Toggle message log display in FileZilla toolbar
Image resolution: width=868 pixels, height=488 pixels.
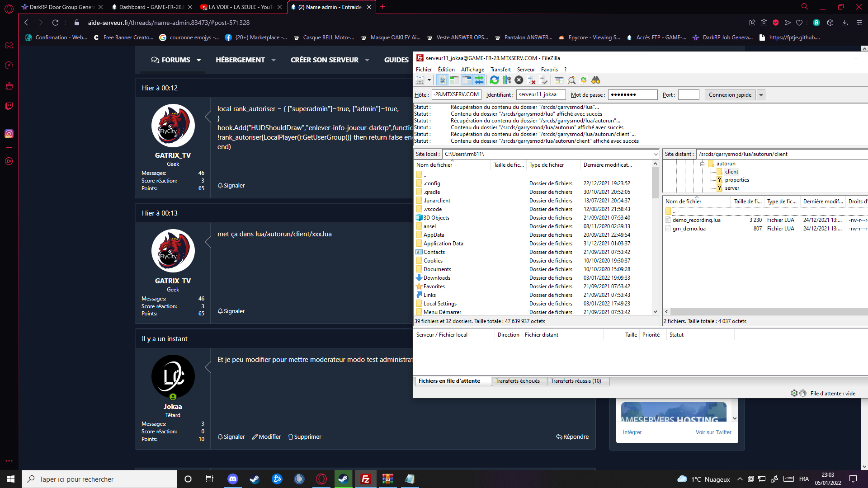pos(442,80)
